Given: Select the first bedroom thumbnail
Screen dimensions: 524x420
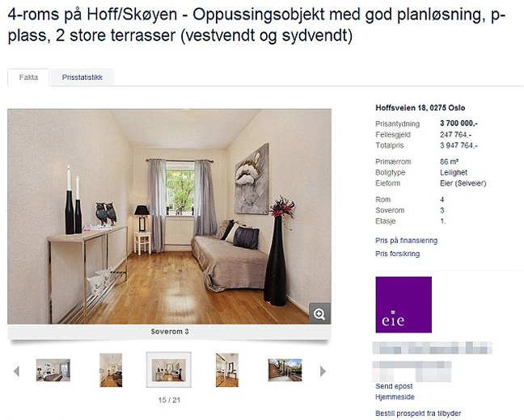Looking at the screenshot, I should tap(53, 370).
